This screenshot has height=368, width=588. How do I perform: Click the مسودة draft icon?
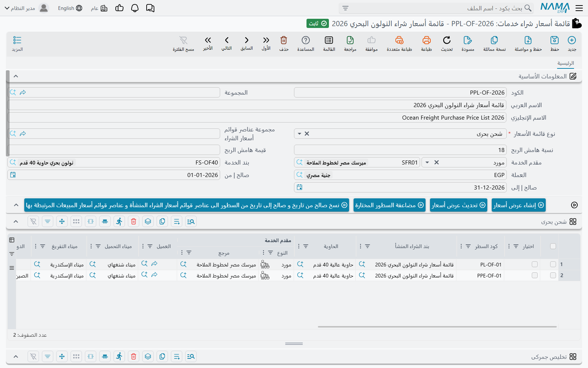point(468,43)
